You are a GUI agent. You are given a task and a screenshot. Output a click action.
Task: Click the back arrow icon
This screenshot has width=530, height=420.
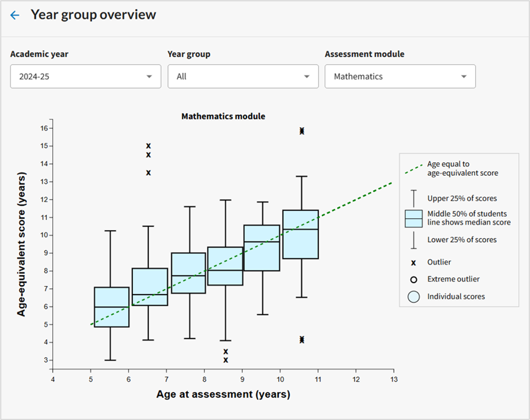[x=15, y=15]
